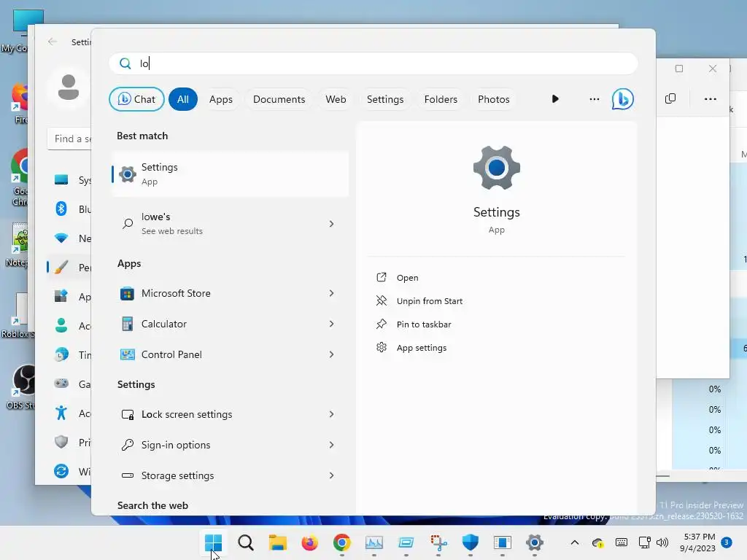Choose Pin to taskbar
The width and height of the screenshot is (747, 560).
pyautogui.click(x=424, y=324)
